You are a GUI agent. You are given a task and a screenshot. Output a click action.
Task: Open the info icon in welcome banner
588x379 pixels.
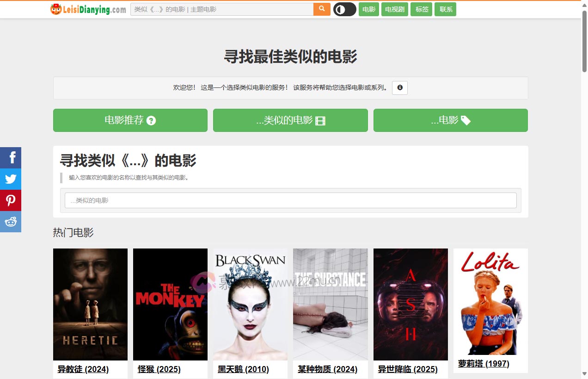pos(399,88)
